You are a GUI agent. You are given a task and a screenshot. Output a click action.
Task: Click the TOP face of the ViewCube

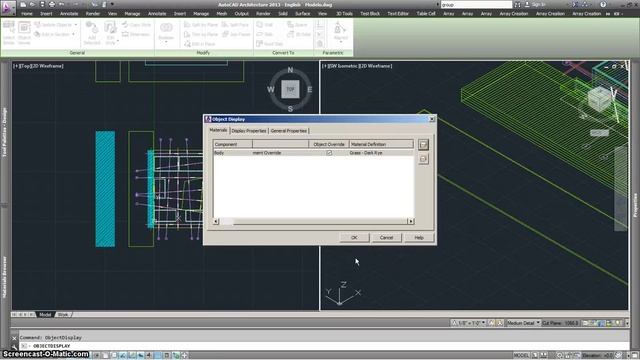click(x=290, y=89)
